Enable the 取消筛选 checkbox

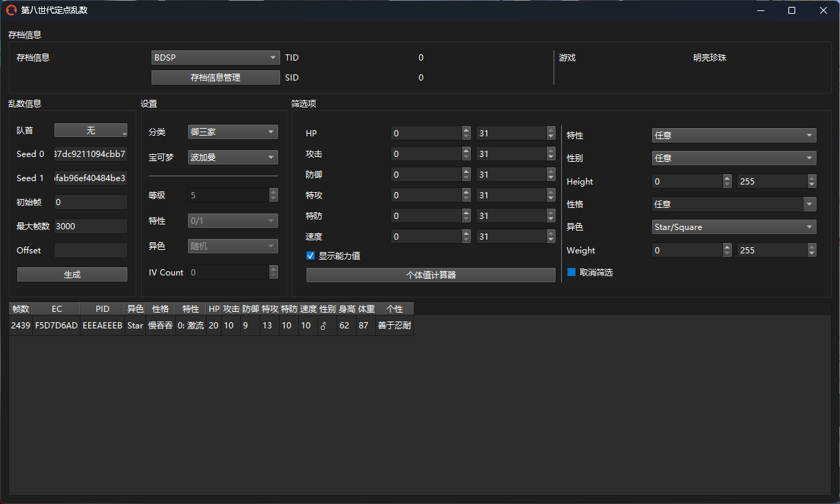571,273
